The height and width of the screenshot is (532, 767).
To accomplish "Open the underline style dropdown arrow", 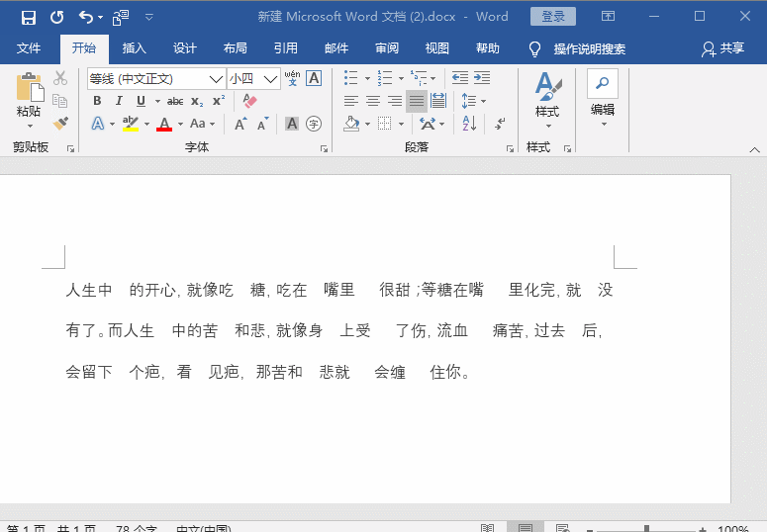I will coord(157,101).
